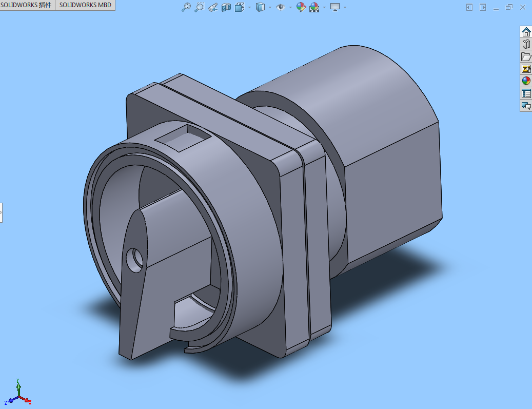Open the View Palette panel
Viewport: 532px width, 409px height.
[x=526, y=69]
